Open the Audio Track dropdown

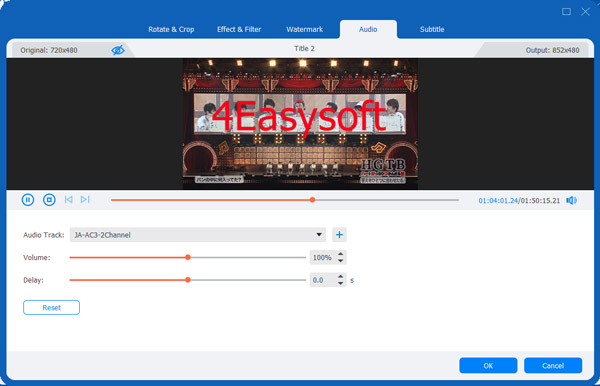point(197,235)
